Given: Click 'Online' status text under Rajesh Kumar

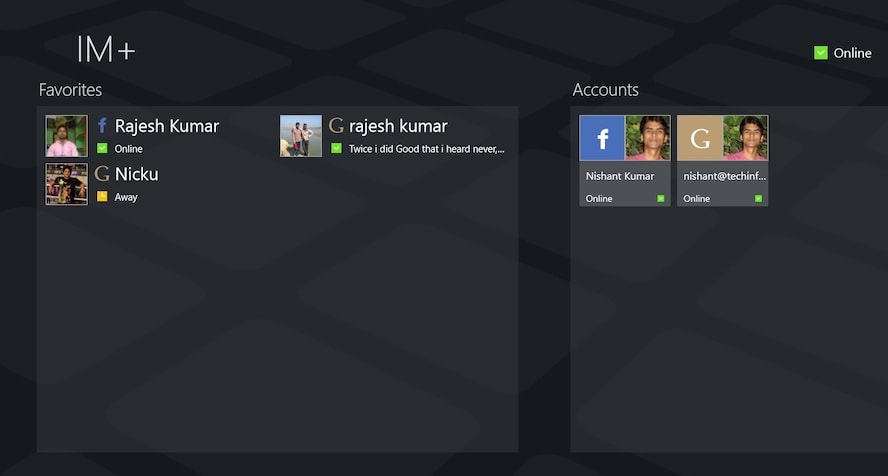Looking at the screenshot, I should coord(129,149).
